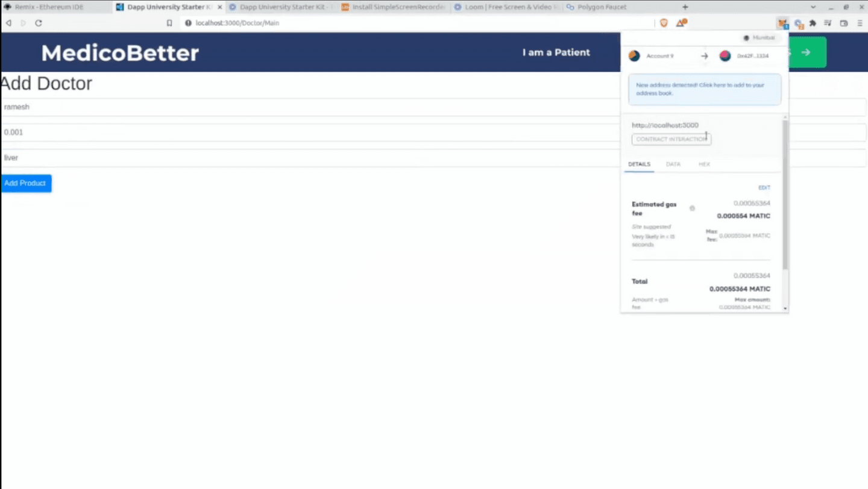Click the gas fee info icon
868x489 pixels.
coord(692,208)
